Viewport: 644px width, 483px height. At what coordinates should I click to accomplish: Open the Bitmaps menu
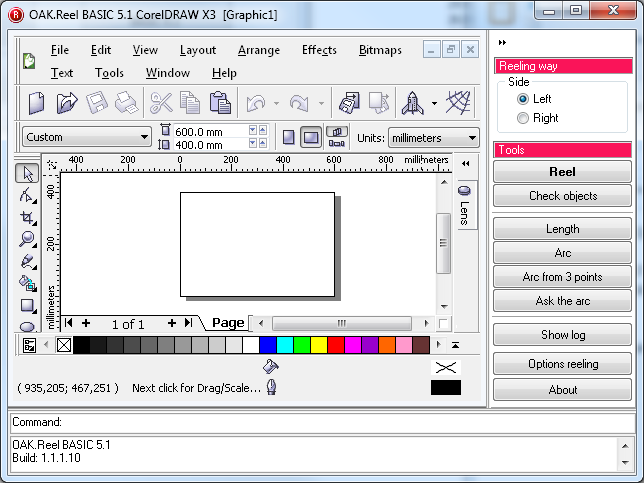[x=380, y=50]
